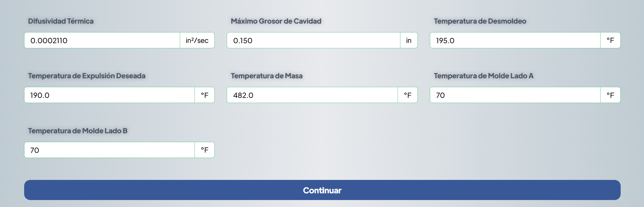644x207 pixels.
Task: Click the °F unit beside Molde Lado B
Action: pos(204,150)
